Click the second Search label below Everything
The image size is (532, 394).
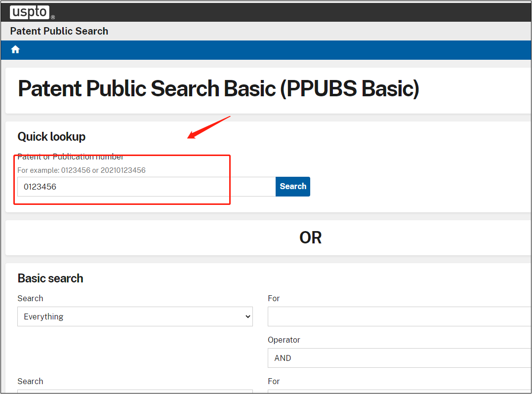(30, 381)
